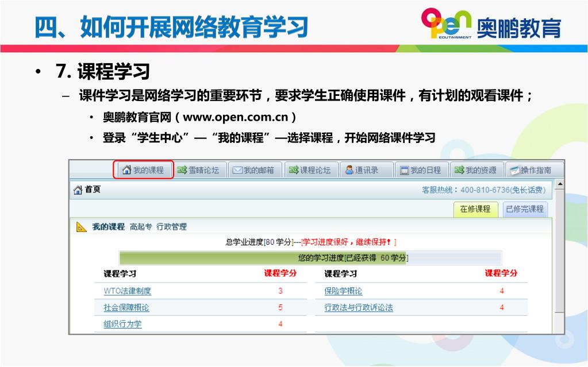
Task: Click the person icon beside 通讯录
Action: (x=349, y=170)
